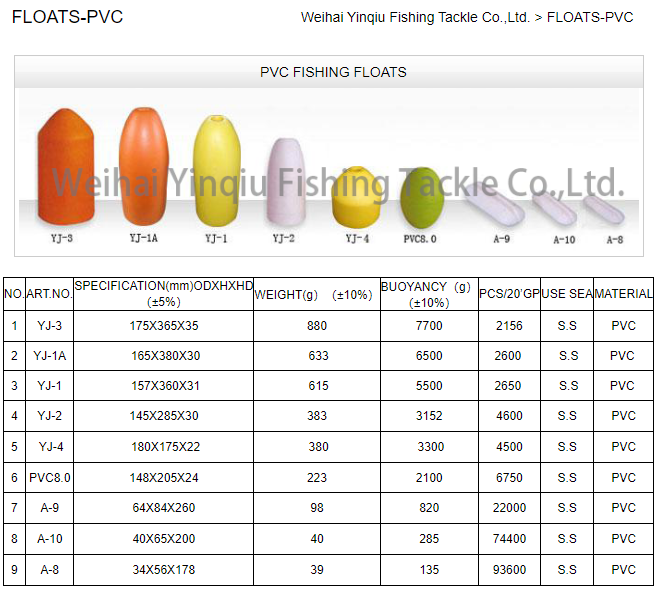Select the orange YJ-1A float picture
The image size is (657, 590).
click(x=144, y=166)
